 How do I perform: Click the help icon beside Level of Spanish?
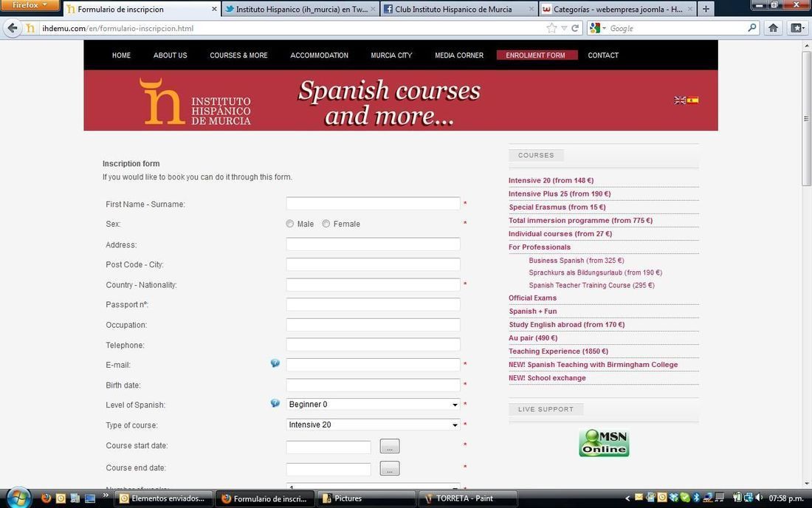click(275, 403)
